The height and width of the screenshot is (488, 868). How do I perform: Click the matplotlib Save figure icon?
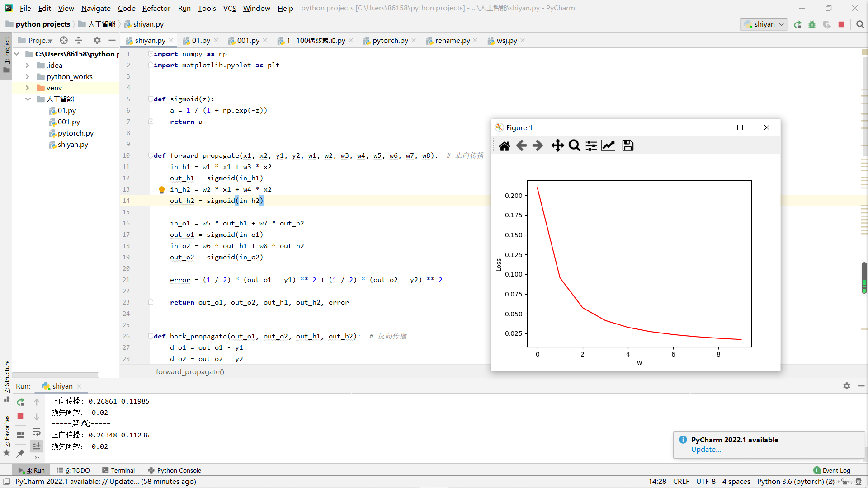(627, 145)
